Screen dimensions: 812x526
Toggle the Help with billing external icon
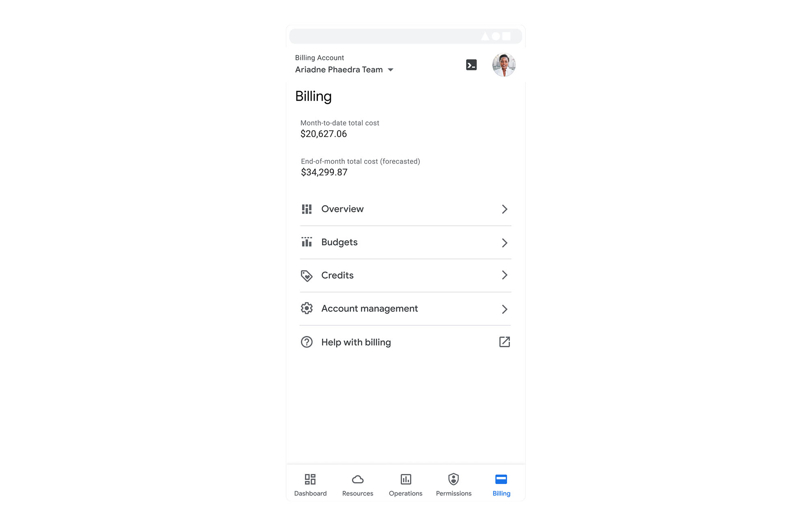504,342
